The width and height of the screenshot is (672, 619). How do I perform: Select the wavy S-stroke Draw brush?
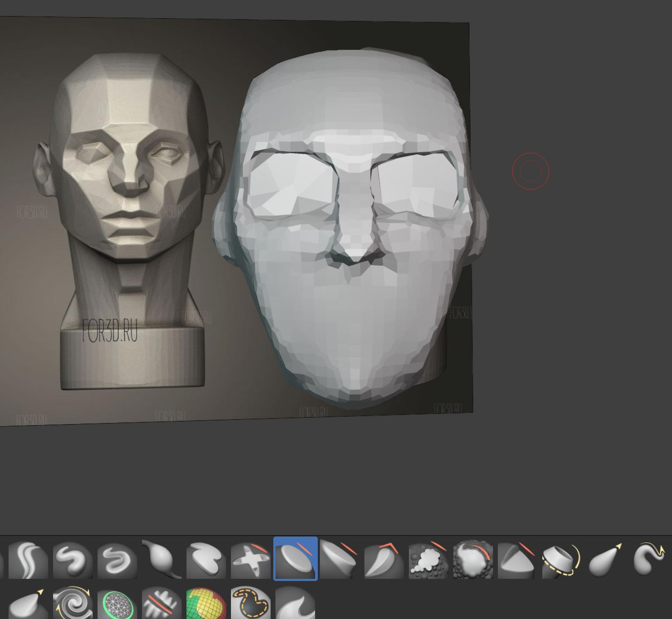point(28,560)
